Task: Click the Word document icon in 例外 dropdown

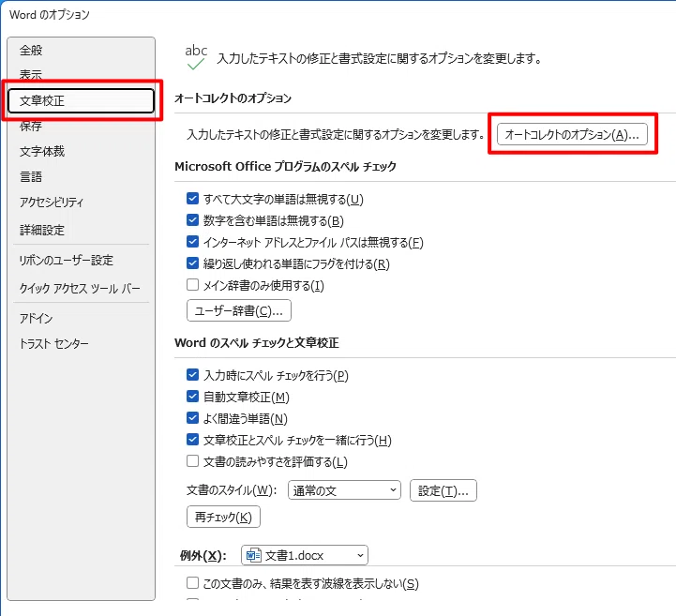Action: (x=253, y=555)
